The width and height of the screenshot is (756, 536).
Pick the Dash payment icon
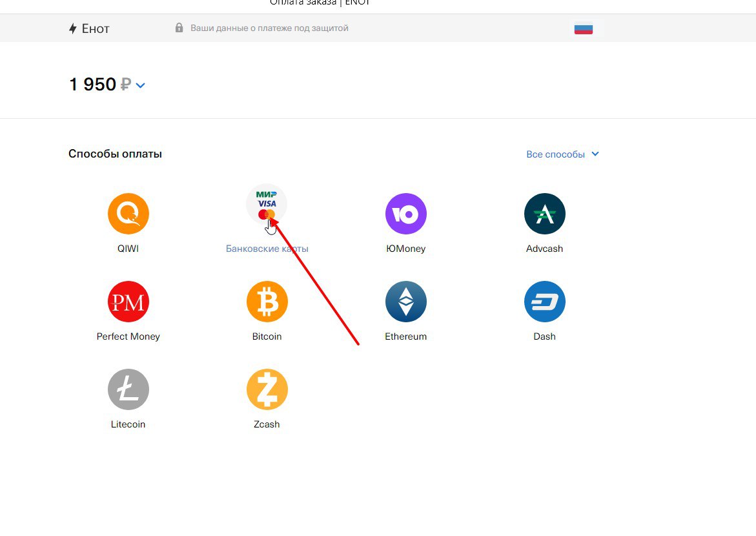545,302
